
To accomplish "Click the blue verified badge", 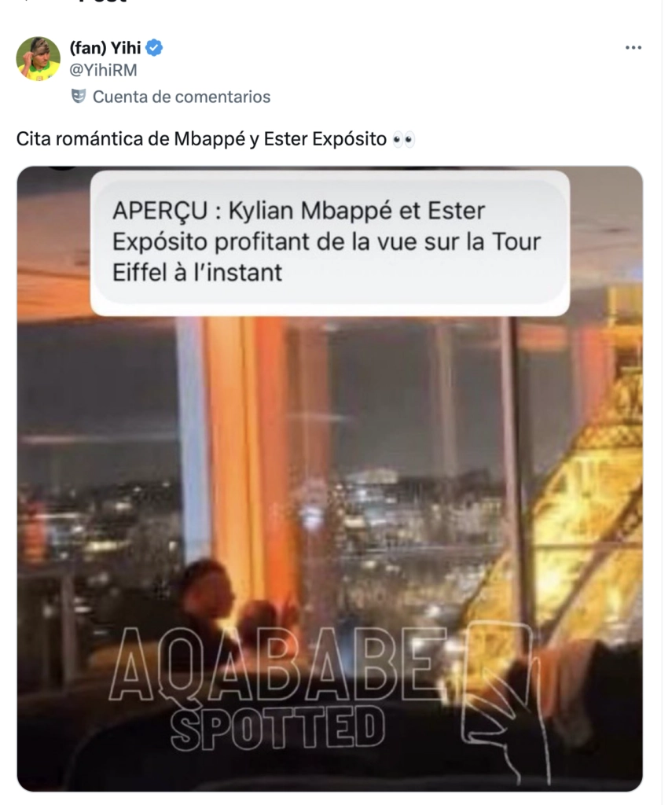I will pyautogui.click(x=154, y=48).
